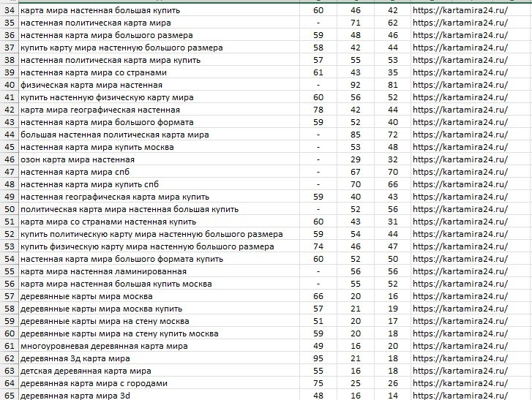Select cell 'настенная карта мира большого формата' row 43

[x=159, y=122]
